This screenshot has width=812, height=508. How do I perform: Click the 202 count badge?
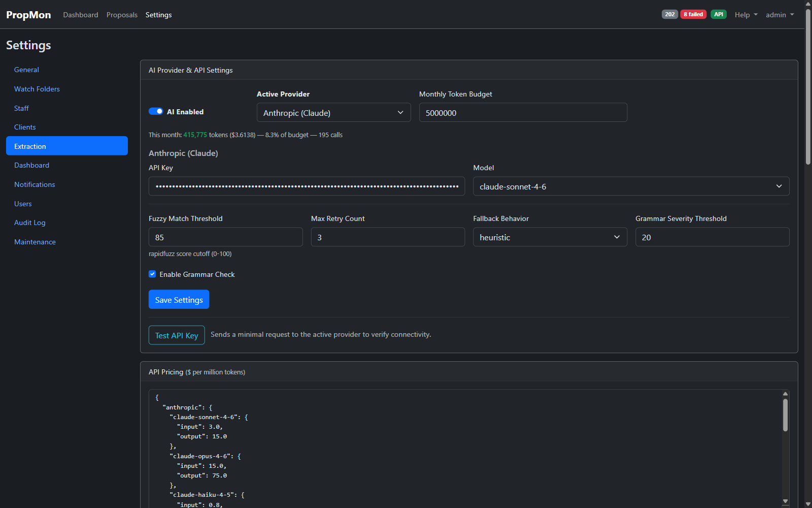point(669,14)
